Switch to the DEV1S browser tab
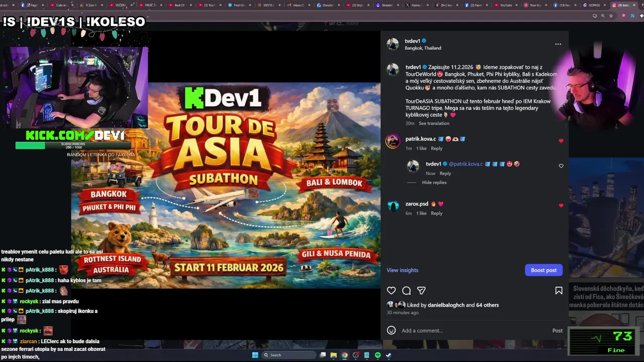Image resolution: width=644 pixels, height=362 pixels. [268, 5]
